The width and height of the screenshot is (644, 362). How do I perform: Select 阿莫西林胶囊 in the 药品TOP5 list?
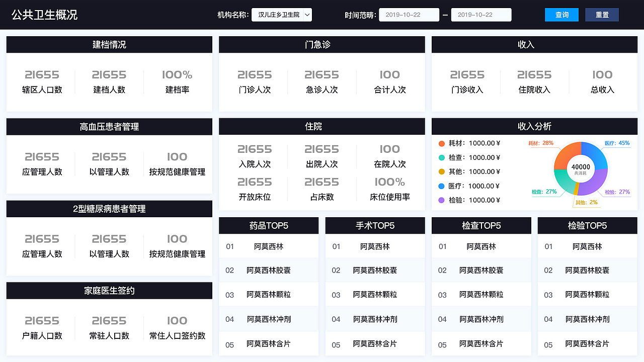268,270
